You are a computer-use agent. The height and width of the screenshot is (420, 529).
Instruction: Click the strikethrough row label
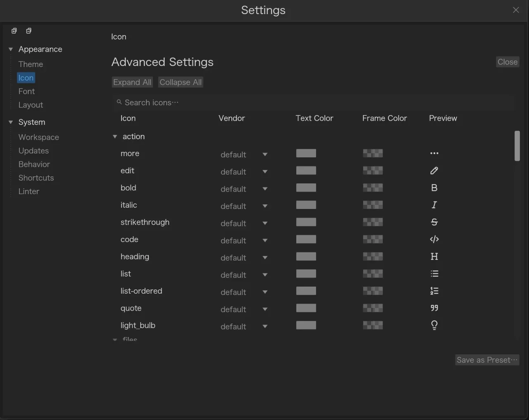point(145,222)
